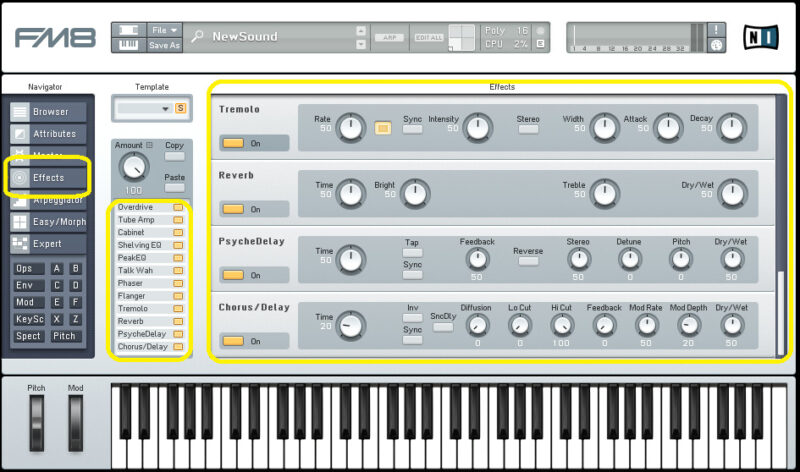Open the Attributes navigator page
This screenshot has height=472, width=800.
[x=50, y=133]
